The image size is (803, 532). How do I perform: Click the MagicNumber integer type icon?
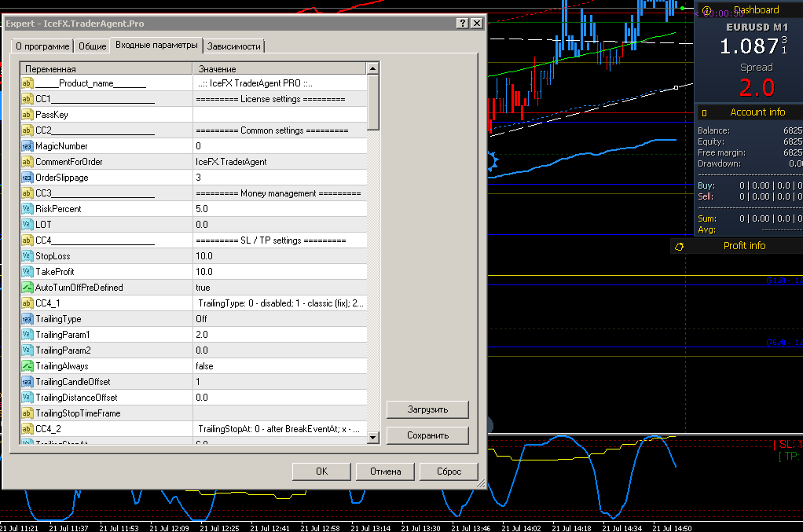point(27,146)
